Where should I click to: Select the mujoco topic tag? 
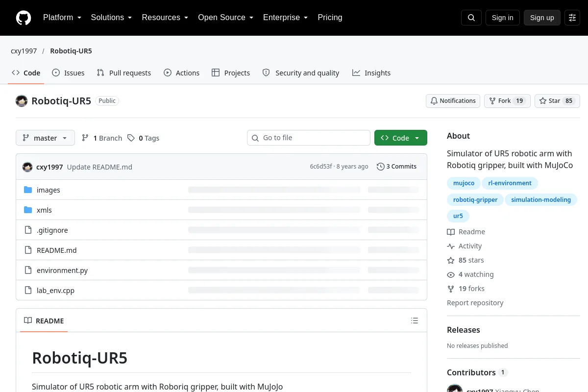[464, 183]
